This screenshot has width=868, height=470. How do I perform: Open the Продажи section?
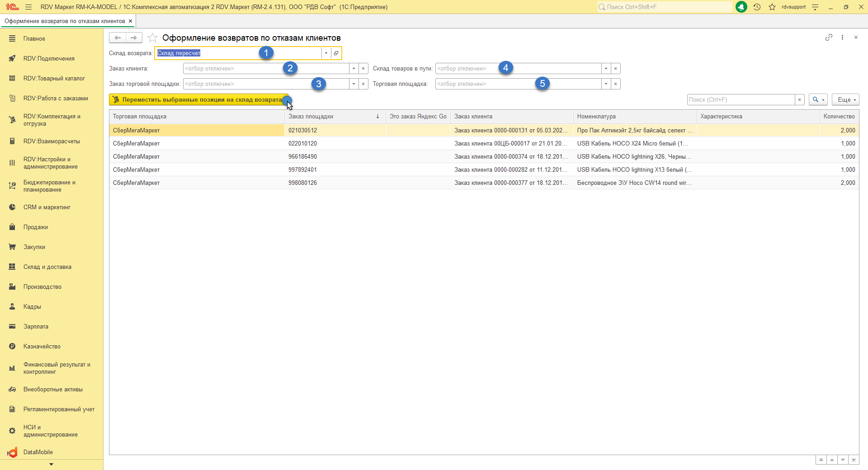click(x=36, y=227)
